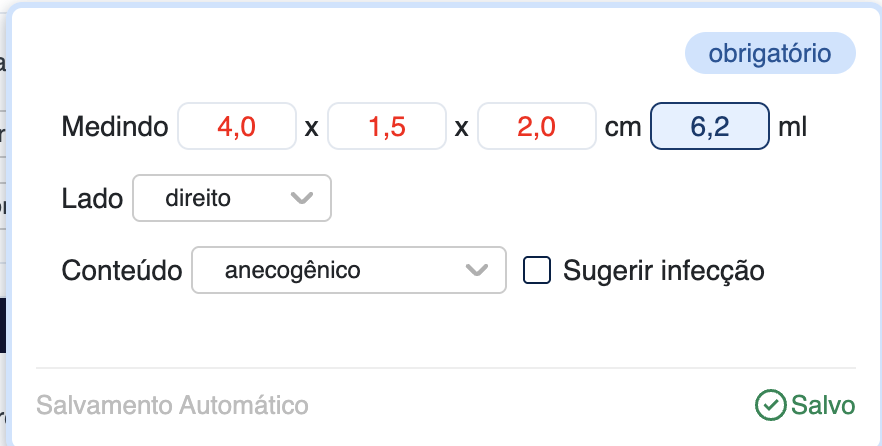Click the Sugerir infecção label text

point(664,270)
